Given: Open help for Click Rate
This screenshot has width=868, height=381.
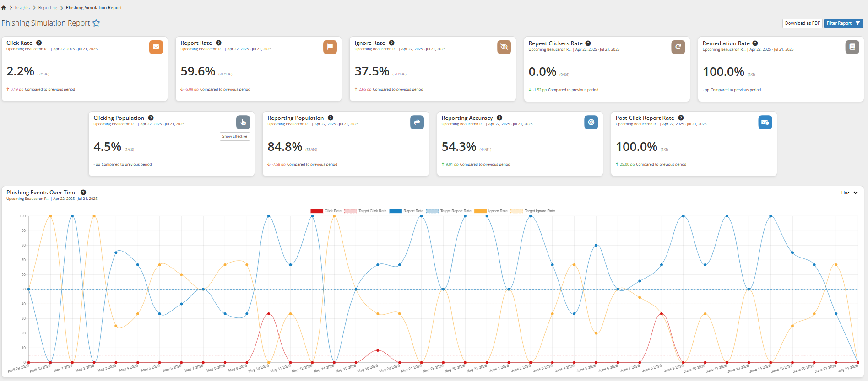Looking at the screenshot, I should click(39, 43).
